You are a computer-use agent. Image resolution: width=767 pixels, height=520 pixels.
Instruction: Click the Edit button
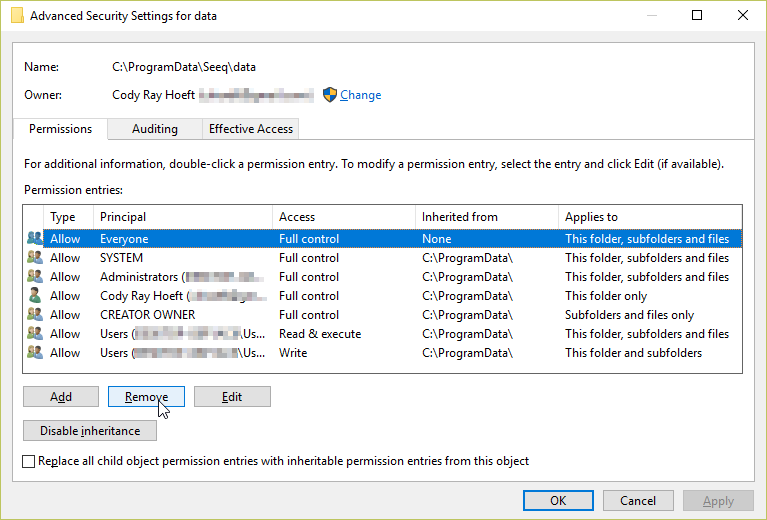[232, 397]
